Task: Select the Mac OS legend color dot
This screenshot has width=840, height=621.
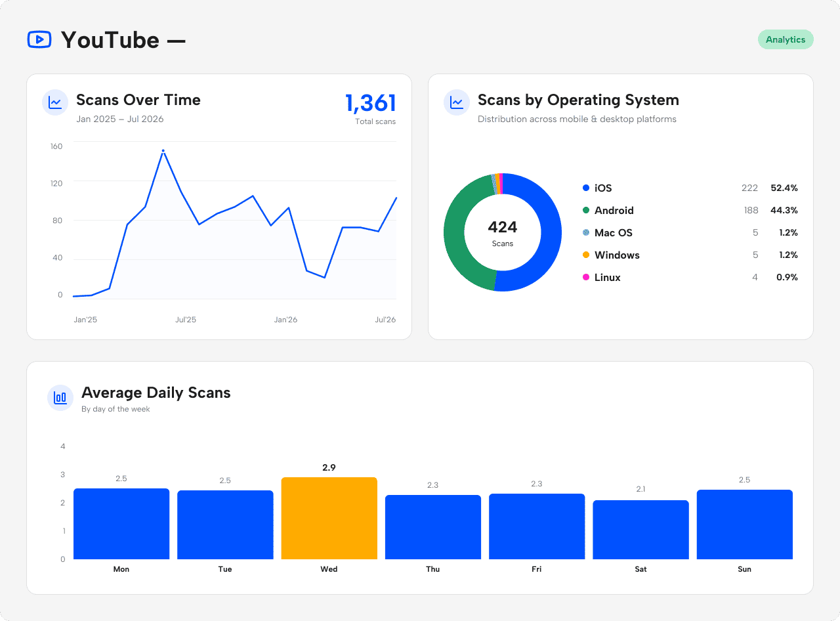Action: [586, 232]
